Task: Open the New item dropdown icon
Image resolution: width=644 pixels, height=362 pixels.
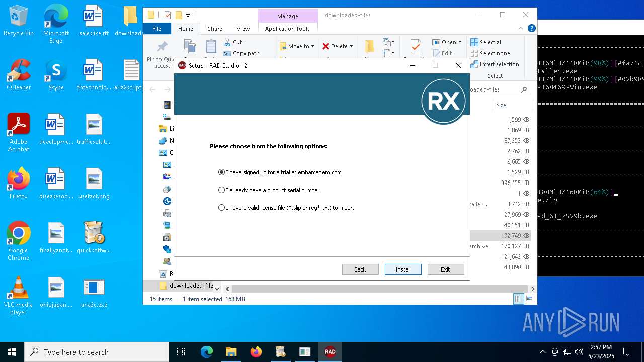Action: coord(389,42)
